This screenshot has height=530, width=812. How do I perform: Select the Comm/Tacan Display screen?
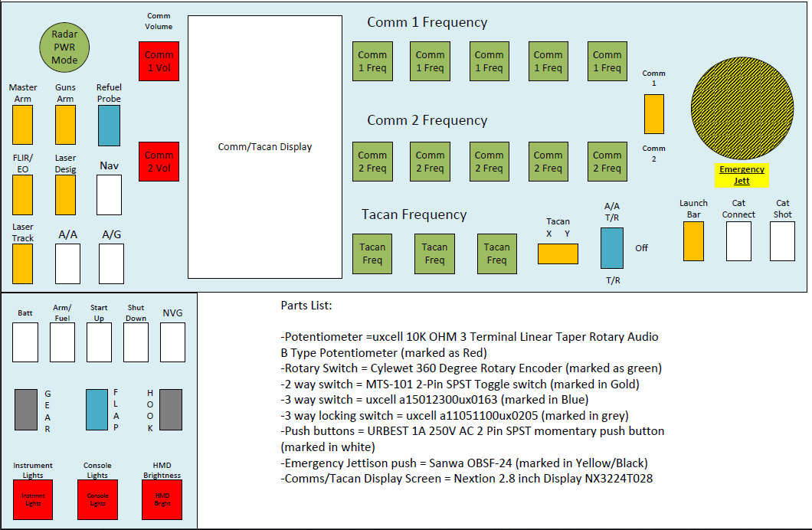point(264,147)
